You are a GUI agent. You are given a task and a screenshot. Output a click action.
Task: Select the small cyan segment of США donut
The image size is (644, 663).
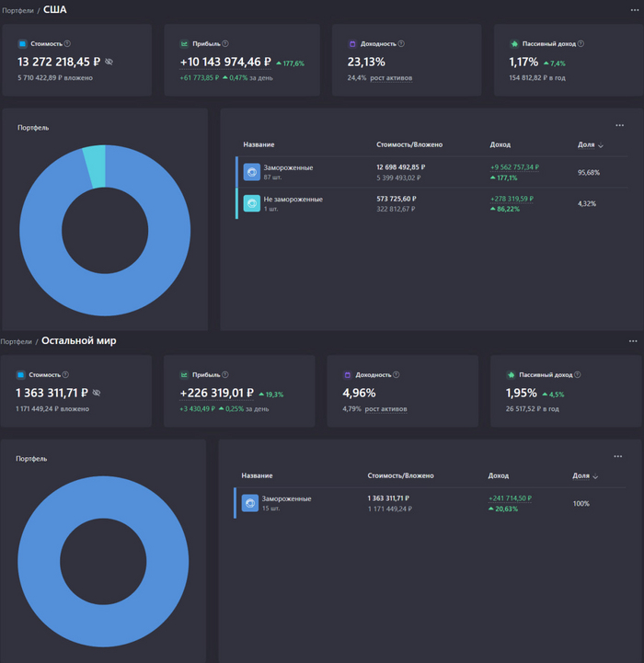click(x=95, y=166)
